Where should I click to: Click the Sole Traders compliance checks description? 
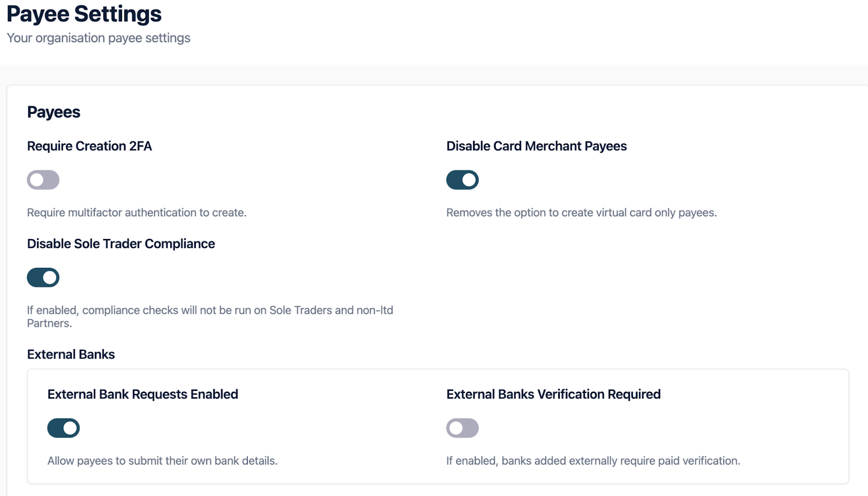tap(210, 311)
